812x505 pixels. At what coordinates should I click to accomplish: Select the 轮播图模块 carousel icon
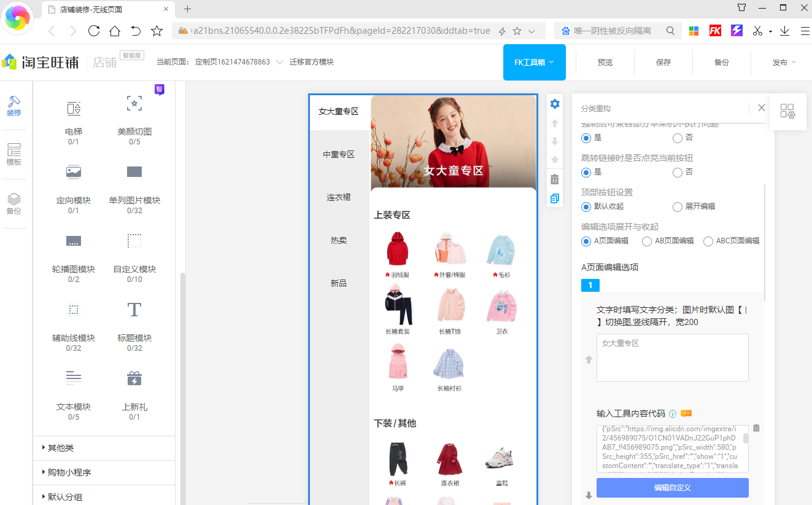[x=74, y=241]
